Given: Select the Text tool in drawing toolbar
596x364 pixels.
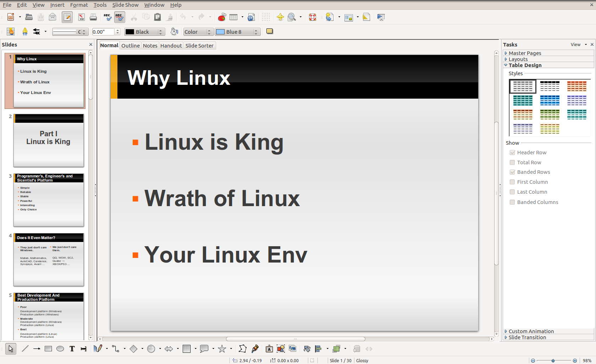Looking at the screenshot, I should coord(72,349).
